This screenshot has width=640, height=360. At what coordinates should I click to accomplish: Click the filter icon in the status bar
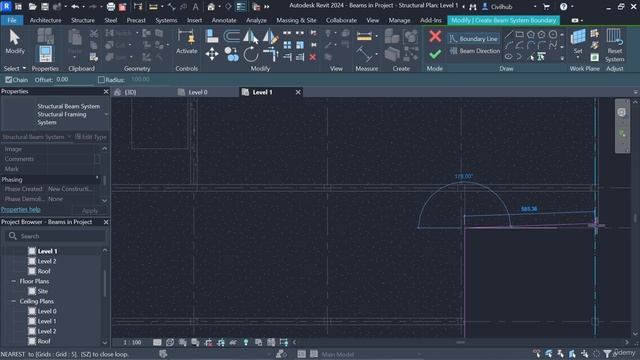[x=607, y=354]
